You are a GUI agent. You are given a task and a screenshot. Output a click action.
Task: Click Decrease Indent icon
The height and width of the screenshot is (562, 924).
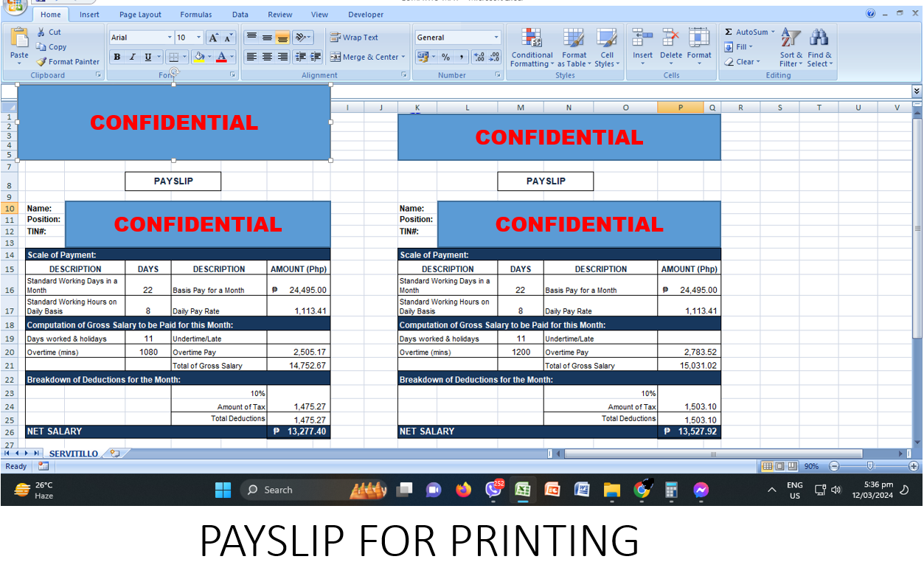click(x=300, y=57)
